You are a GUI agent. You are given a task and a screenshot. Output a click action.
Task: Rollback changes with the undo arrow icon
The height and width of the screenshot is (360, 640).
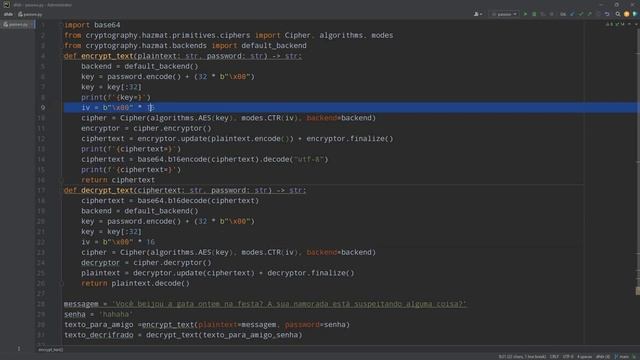coord(607,14)
